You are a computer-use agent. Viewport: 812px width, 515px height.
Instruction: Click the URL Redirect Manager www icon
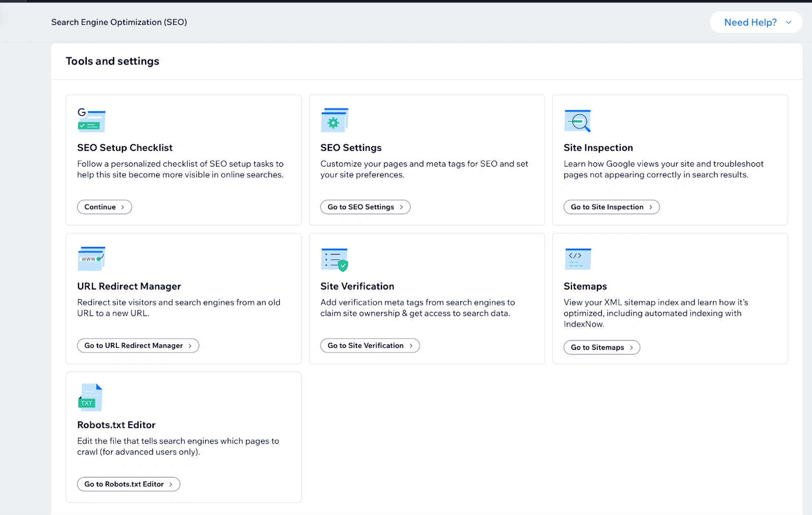[91, 259]
